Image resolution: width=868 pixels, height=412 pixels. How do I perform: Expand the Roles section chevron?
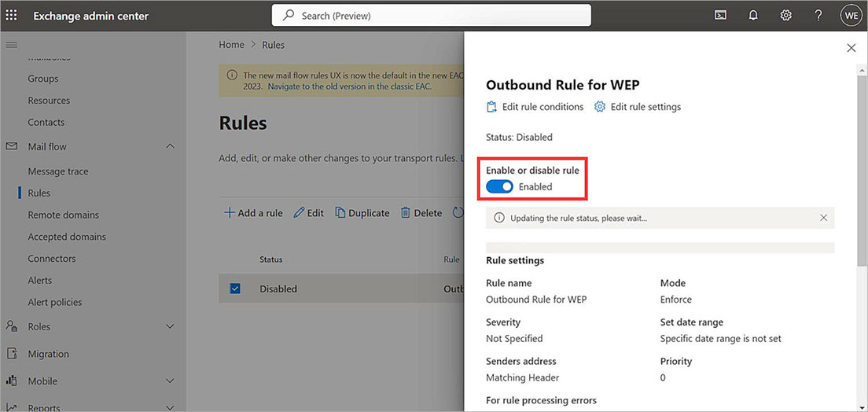click(171, 326)
